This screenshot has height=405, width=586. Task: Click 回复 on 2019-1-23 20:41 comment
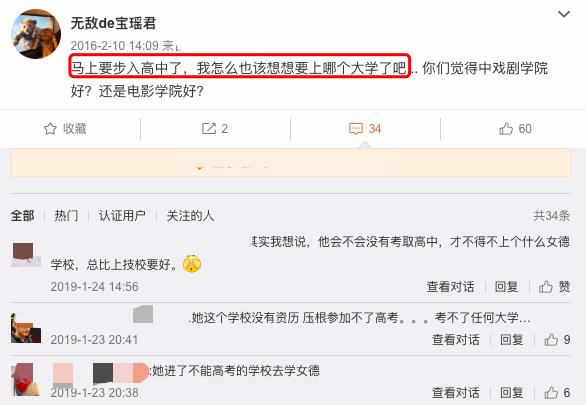tap(512, 340)
